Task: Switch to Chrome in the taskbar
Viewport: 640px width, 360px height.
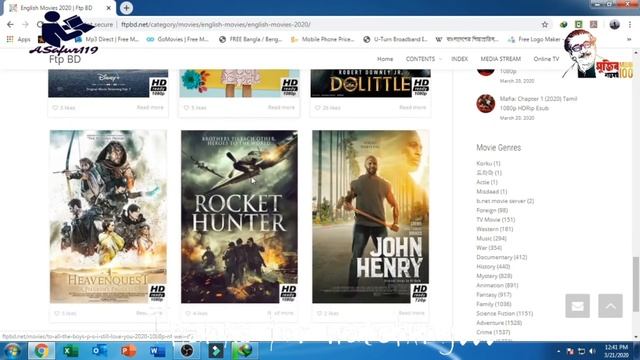Action: [x=41, y=351]
